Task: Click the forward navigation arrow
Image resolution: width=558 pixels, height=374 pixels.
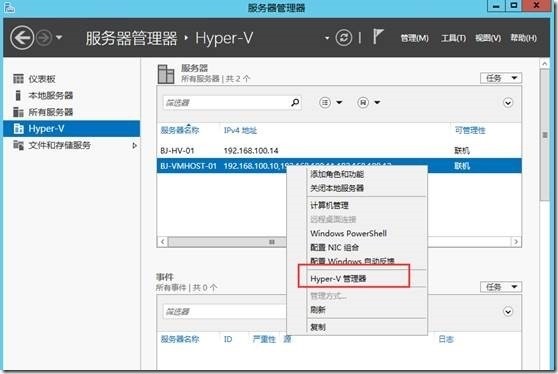Action: tap(44, 38)
